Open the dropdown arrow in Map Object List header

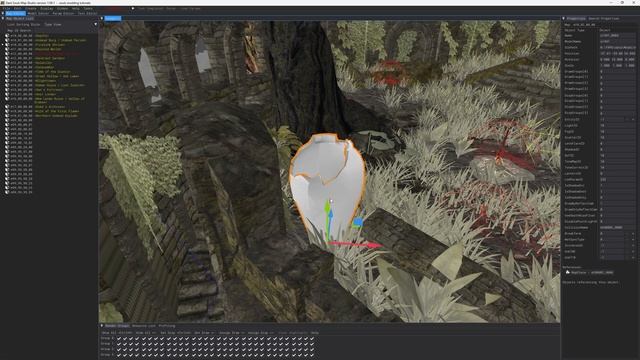pos(96,24)
